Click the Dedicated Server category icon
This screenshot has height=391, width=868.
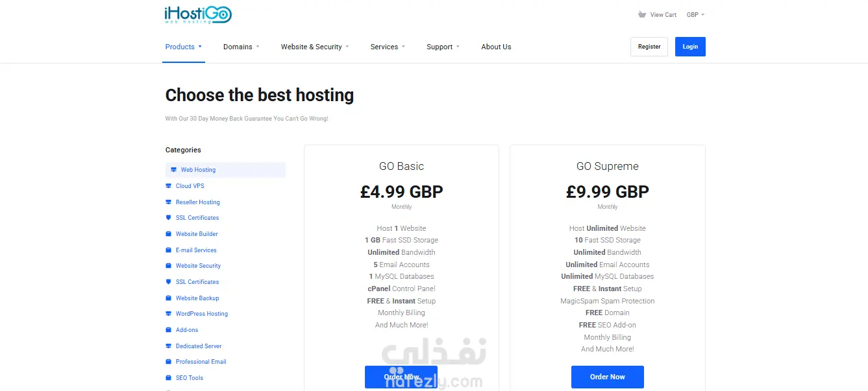coord(169,346)
